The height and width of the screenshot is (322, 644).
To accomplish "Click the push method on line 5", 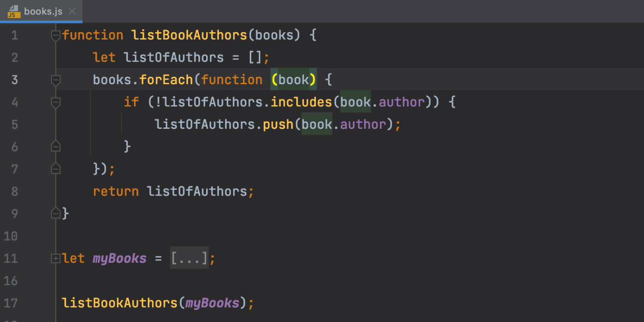I will pyautogui.click(x=278, y=124).
